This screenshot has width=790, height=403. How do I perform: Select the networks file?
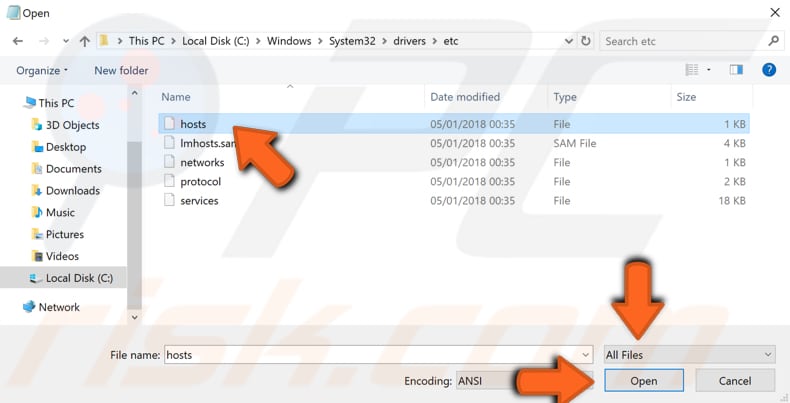453,162
